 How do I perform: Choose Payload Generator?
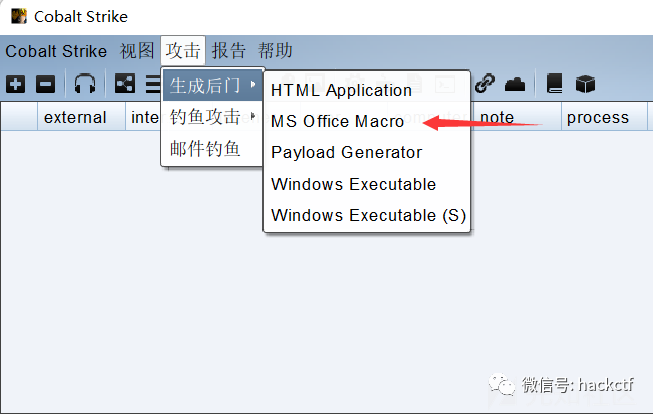point(367,152)
